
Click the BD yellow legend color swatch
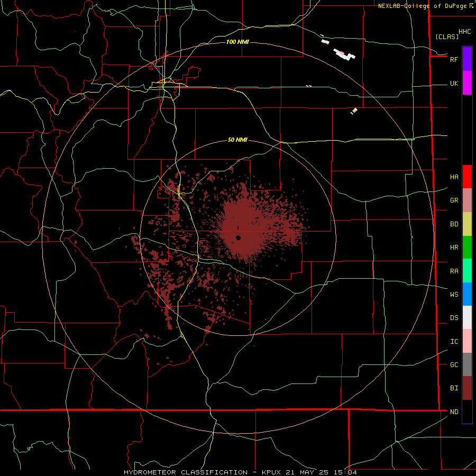[x=467, y=224]
